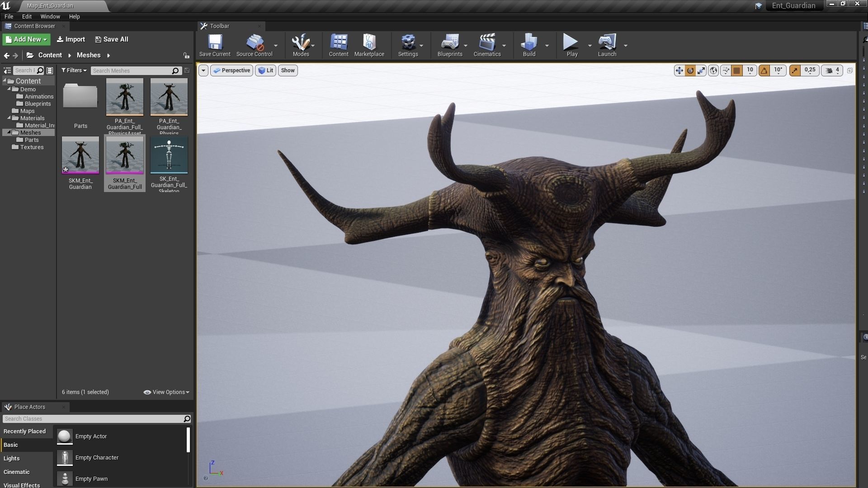The height and width of the screenshot is (488, 868).
Task: Open the View Options dropdown
Action: (x=166, y=392)
